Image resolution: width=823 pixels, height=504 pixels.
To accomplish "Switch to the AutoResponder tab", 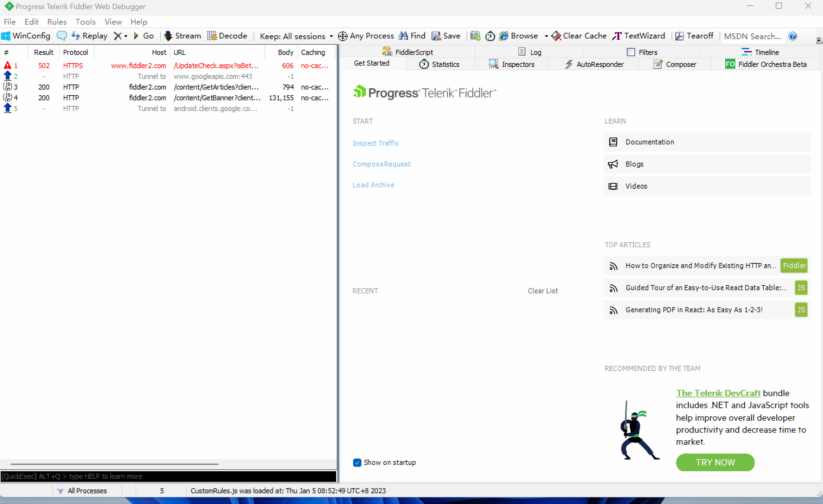I will point(594,64).
